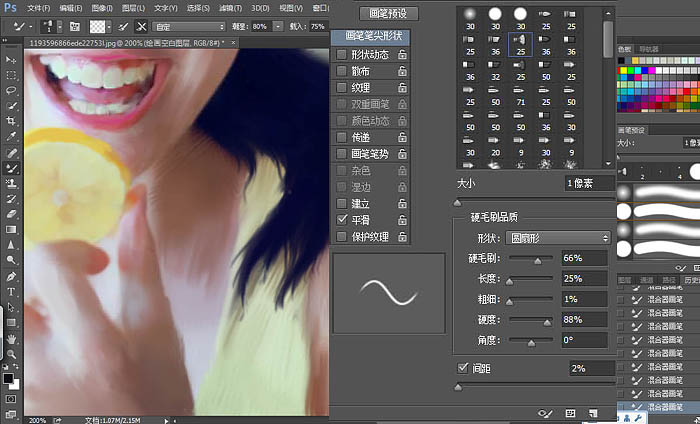The height and width of the screenshot is (424, 700).
Task: Open the 形状 dropdown showing 圆扇形
Action: (558, 238)
